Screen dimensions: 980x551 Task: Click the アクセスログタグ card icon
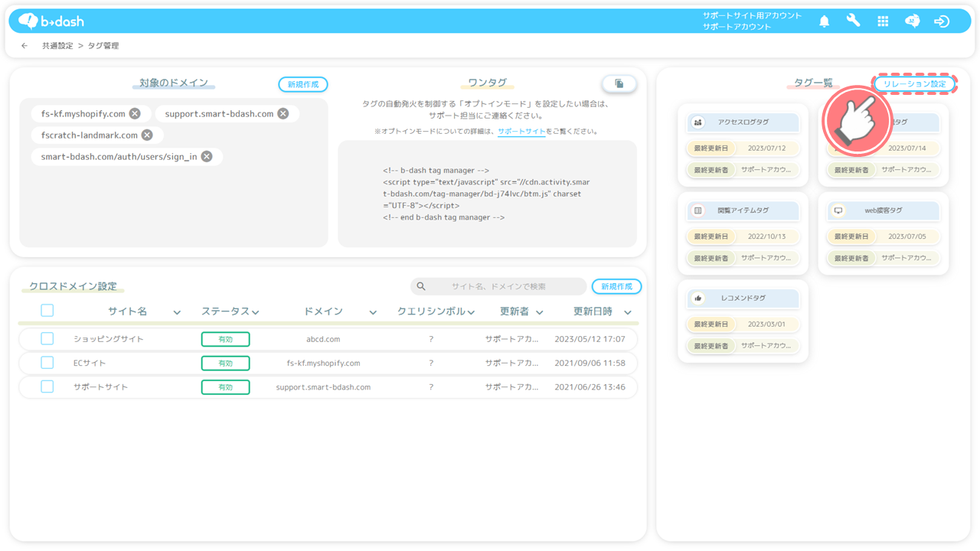(697, 122)
